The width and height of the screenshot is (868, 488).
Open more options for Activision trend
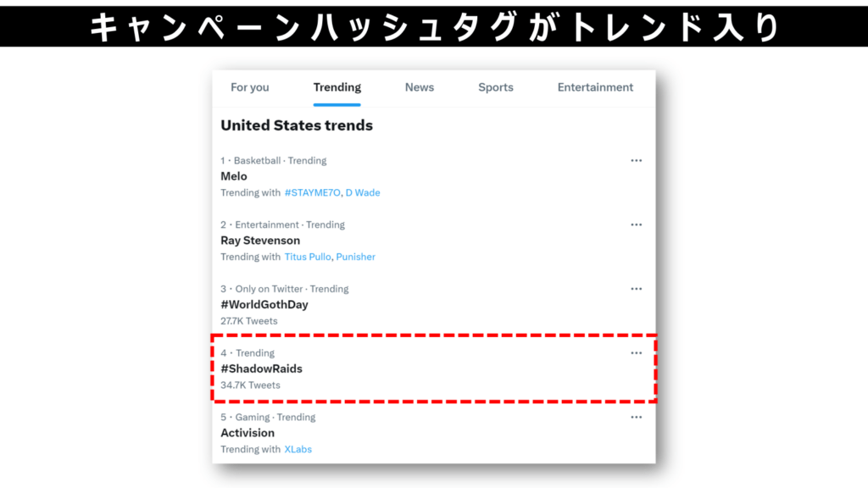click(636, 417)
